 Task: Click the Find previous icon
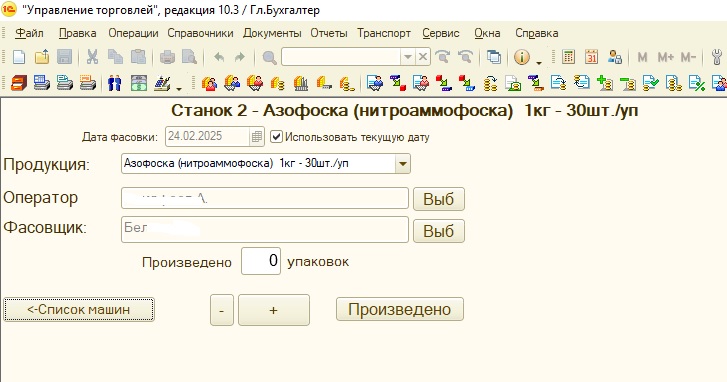click(465, 57)
